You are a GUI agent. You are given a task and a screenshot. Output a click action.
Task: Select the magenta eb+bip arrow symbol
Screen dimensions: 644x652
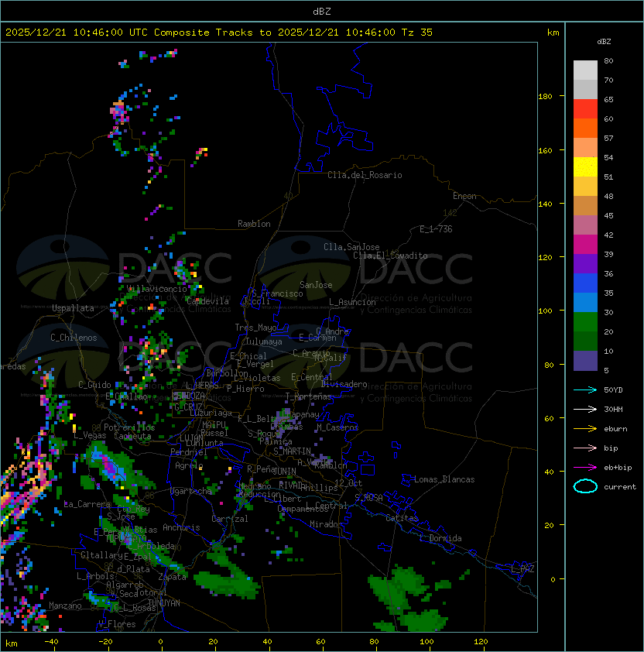[585, 468]
